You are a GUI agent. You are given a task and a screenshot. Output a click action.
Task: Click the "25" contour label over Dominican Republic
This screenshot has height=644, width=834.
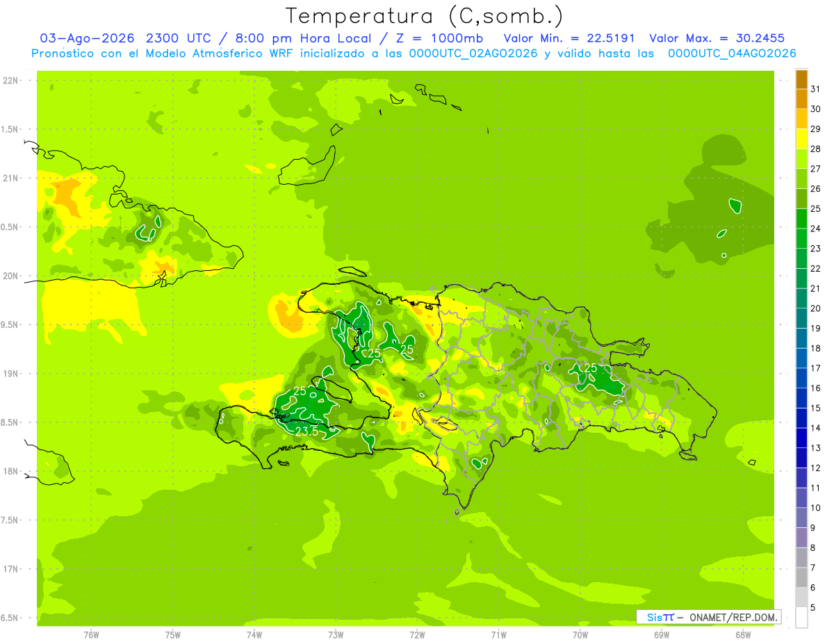(591, 367)
